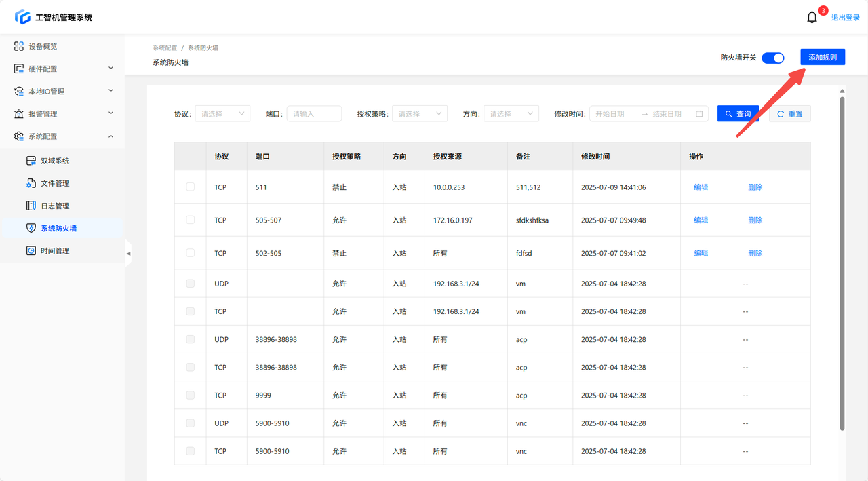Click the 端口 port input field
The width and height of the screenshot is (868, 481).
tap(314, 114)
